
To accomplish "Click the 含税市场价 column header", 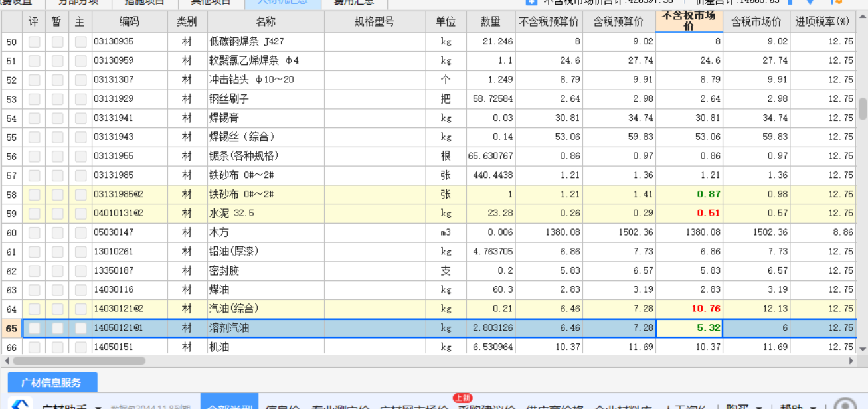I will [x=756, y=22].
